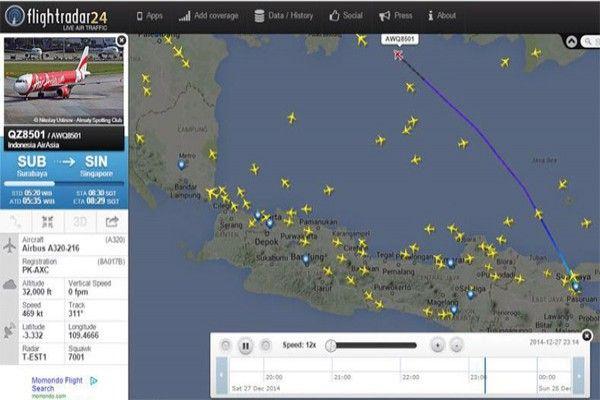This screenshot has width=600, height=400.
Task: Open the 3D view of the flight
Action: (81, 221)
